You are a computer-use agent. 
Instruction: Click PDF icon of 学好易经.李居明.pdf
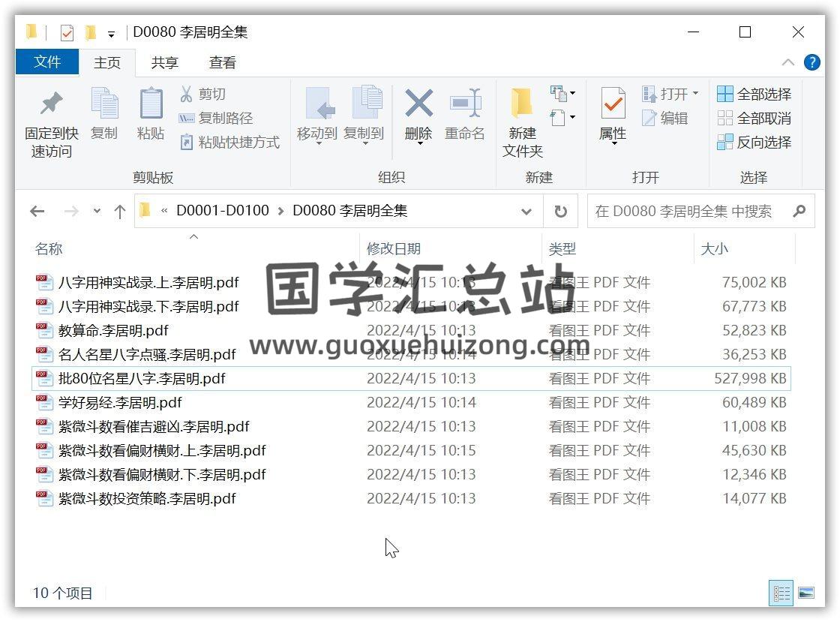44,403
